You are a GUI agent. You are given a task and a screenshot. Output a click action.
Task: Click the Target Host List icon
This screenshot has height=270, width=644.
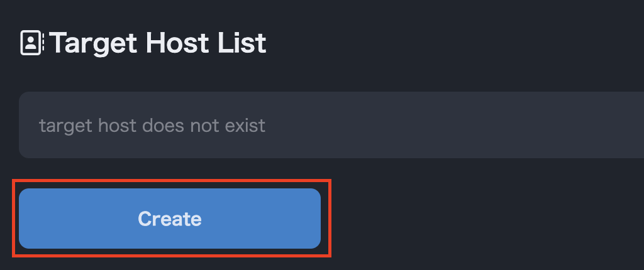(31, 43)
